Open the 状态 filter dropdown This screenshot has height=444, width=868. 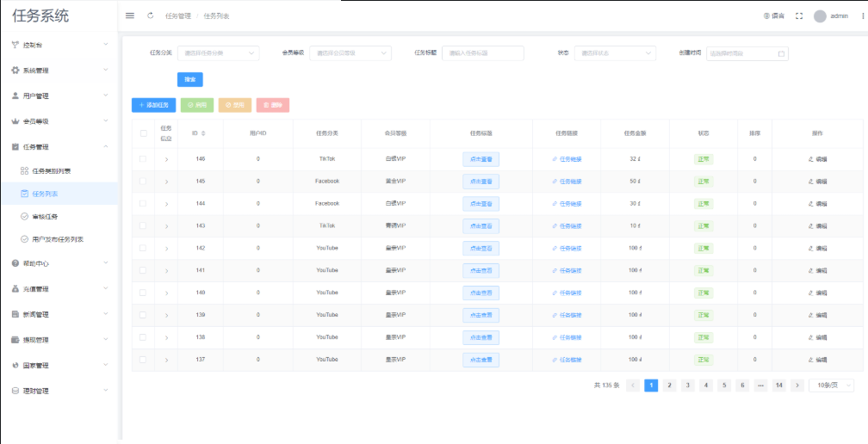pyautogui.click(x=615, y=53)
